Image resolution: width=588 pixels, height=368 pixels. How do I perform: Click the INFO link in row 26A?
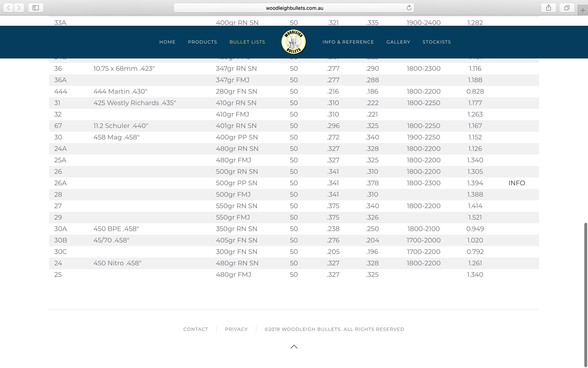517,183
